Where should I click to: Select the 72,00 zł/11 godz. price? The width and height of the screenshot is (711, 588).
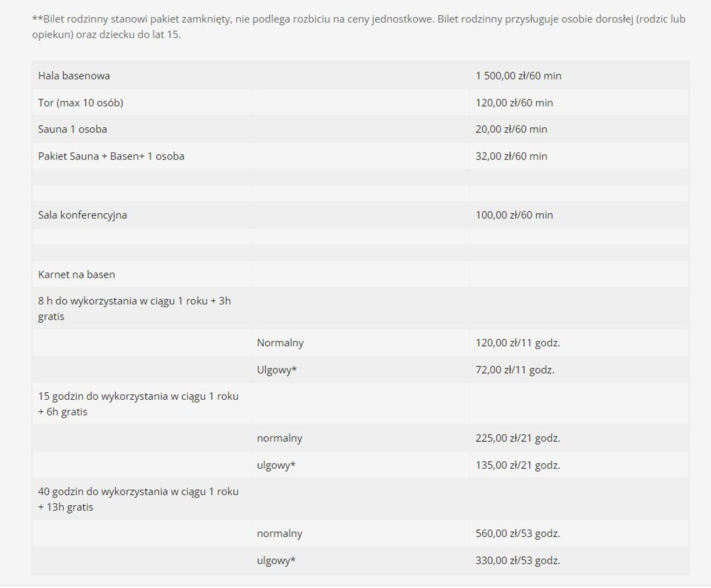[x=515, y=370]
